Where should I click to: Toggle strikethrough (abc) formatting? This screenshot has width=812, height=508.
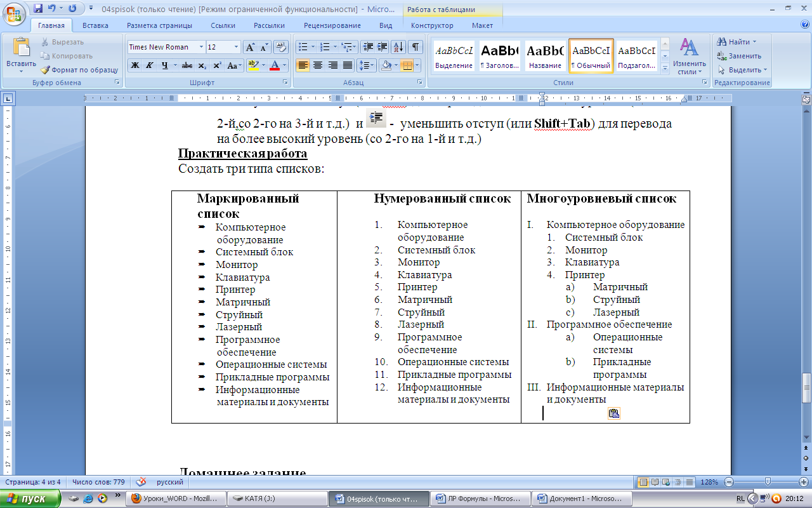(187, 65)
